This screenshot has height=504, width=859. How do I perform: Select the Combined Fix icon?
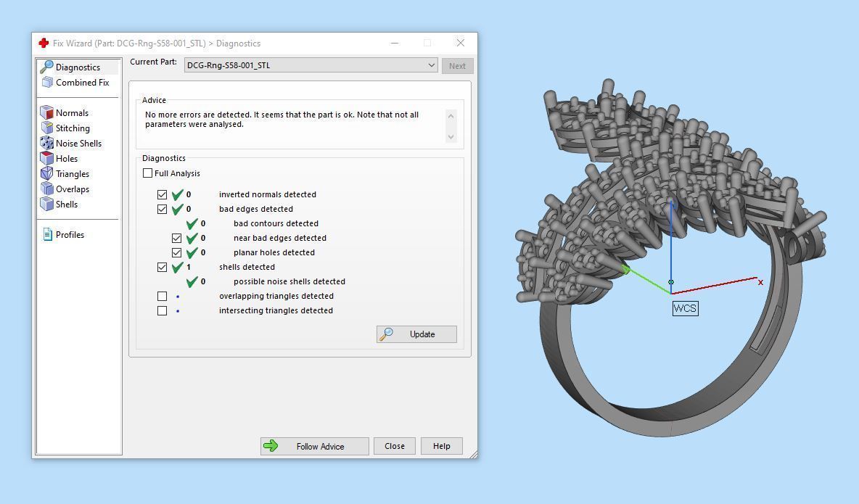47,82
